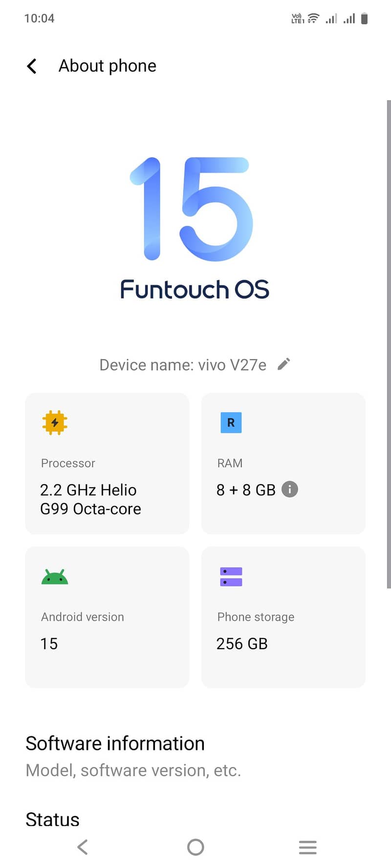Tap the '256 GB' storage value
The image size is (391, 868).
(x=242, y=643)
